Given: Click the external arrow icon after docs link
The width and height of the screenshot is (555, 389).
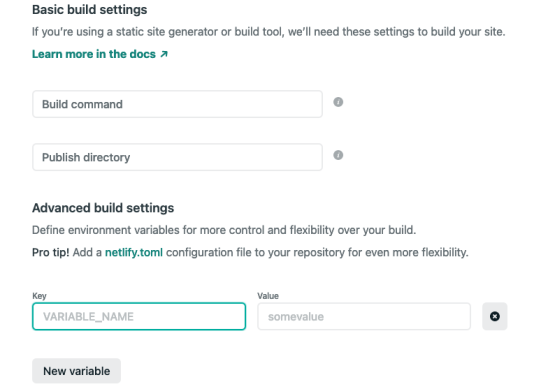Looking at the screenshot, I should (x=164, y=54).
